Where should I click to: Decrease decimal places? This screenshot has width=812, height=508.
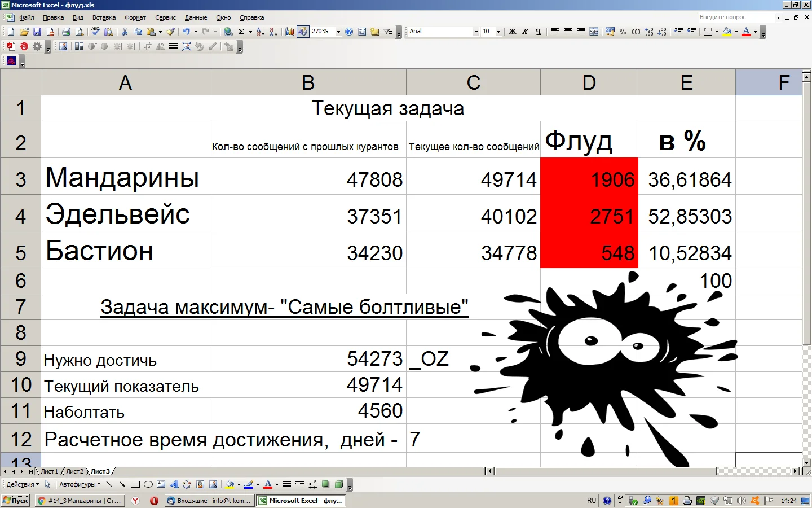pyautogui.click(x=662, y=32)
